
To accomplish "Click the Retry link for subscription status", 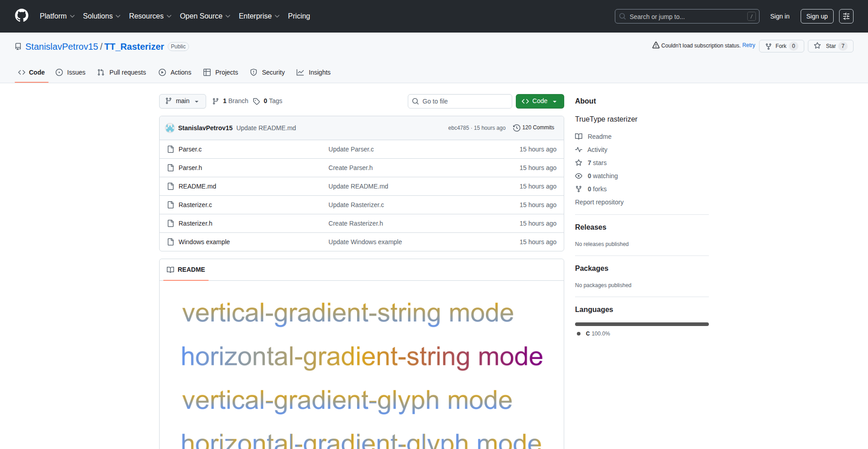I will (748, 45).
